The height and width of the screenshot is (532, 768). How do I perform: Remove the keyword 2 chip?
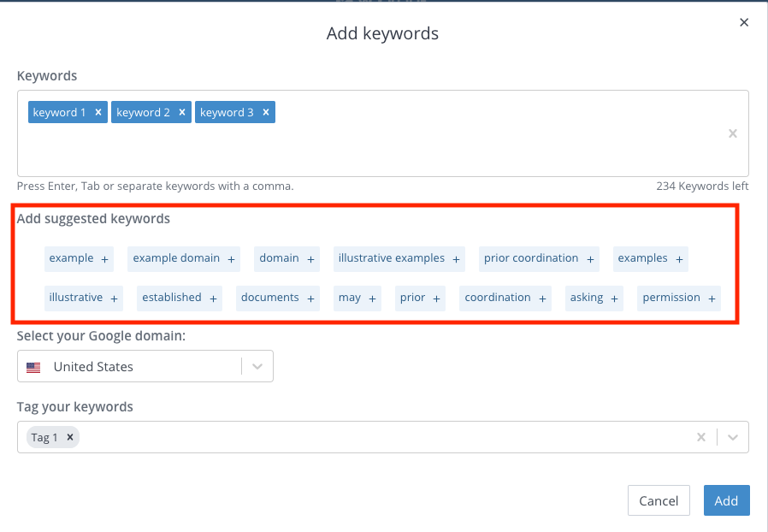[x=181, y=112]
